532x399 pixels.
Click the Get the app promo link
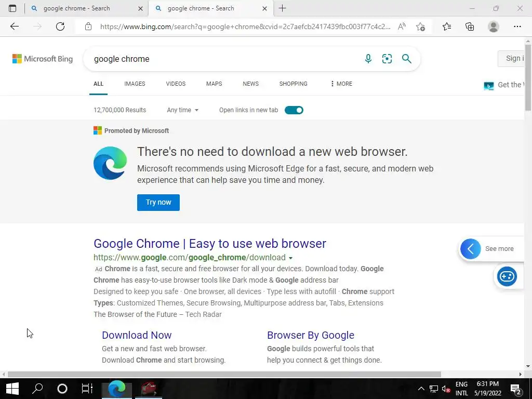coord(504,85)
